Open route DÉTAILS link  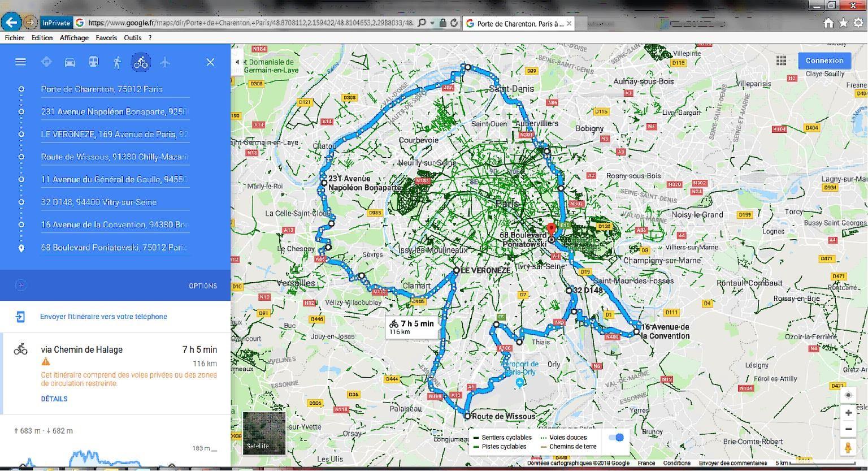coord(54,399)
